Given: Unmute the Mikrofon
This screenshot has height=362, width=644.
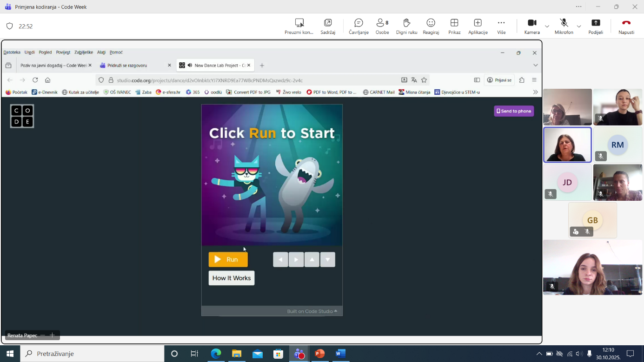Looking at the screenshot, I should point(564,26).
